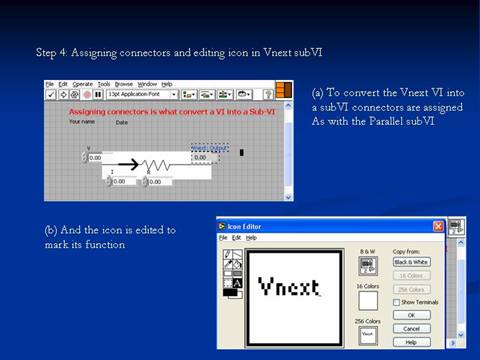The height and width of the screenshot is (360, 480).
Task: Open the context help question icon
Action: click(x=268, y=95)
